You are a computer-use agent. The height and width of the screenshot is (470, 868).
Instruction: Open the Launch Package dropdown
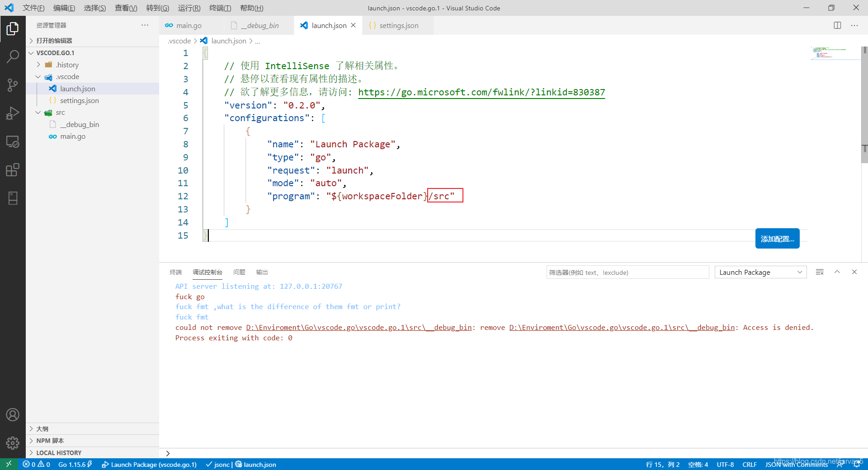(760, 272)
